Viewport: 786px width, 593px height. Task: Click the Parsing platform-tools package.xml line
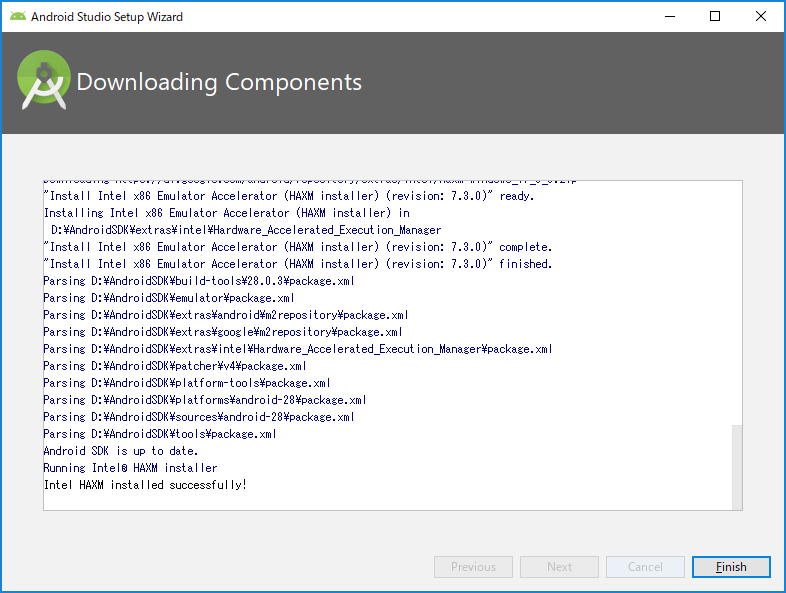[x=187, y=382]
